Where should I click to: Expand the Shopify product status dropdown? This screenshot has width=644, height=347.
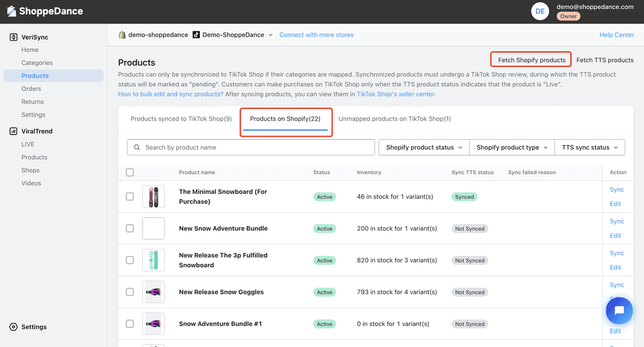click(424, 148)
